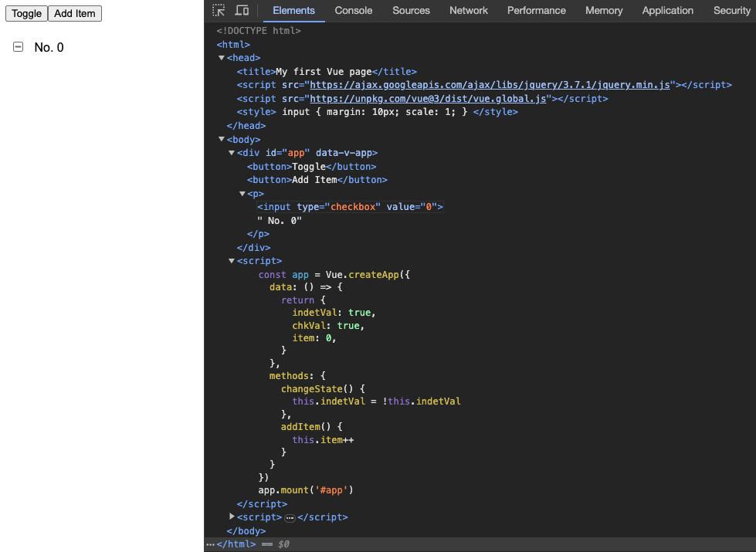Image resolution: width=756 pixels, height=552 pixels.
Task: Collapse the head element node
Action: [x=222, y=58]
